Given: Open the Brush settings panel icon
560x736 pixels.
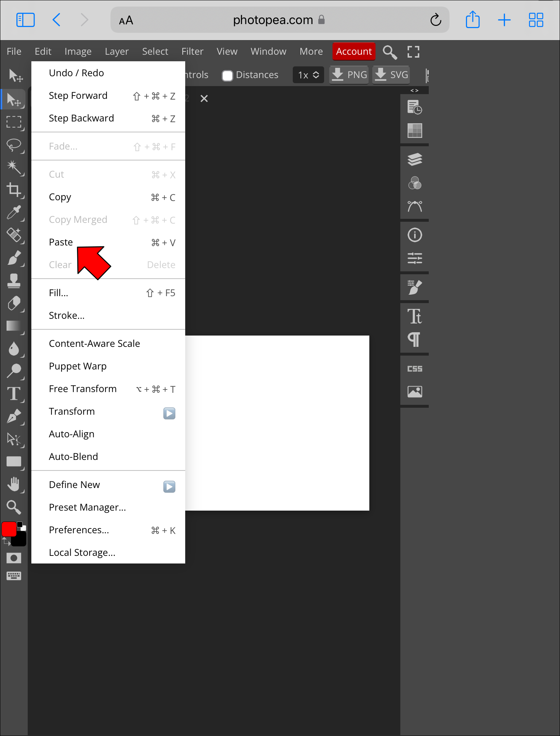Looking at the screenshot, I should click(x=415, y=287).
